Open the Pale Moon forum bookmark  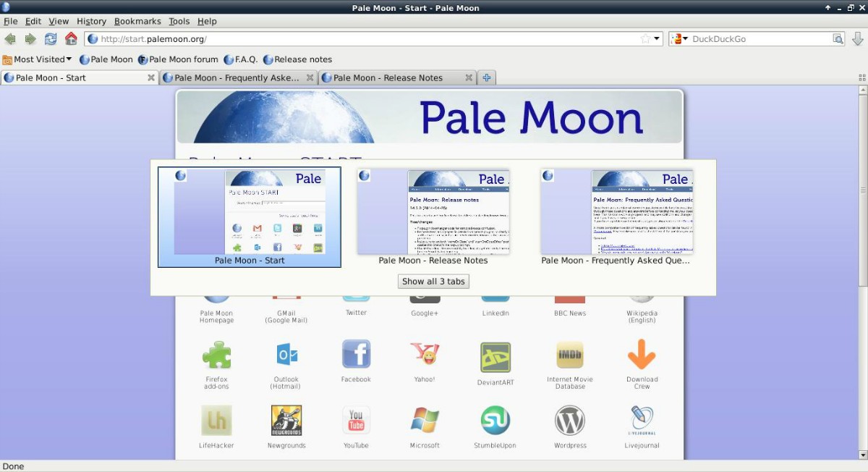tap(178, 59)
